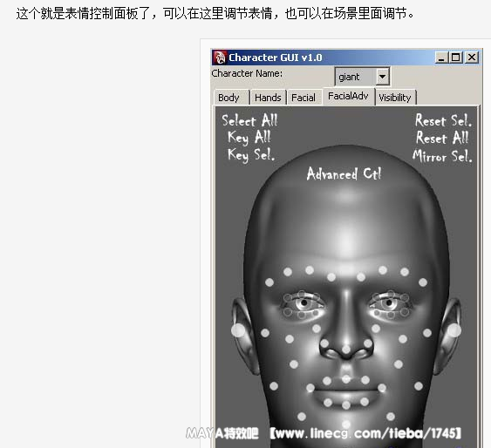Click the Character GUI title bar icon
The height and width of the screenshot is (448, 491).
coord(220,58)
